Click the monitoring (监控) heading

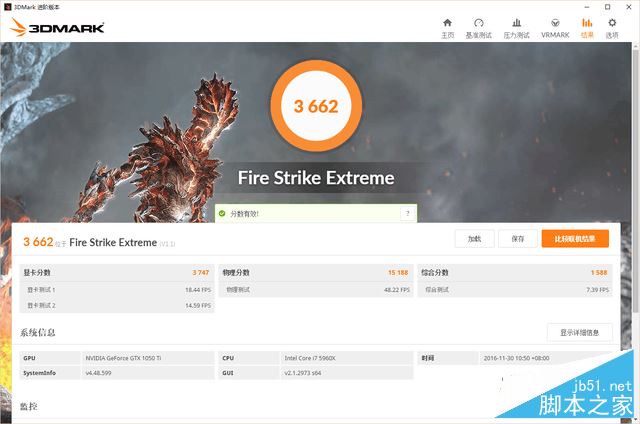(x=29, y=406)
